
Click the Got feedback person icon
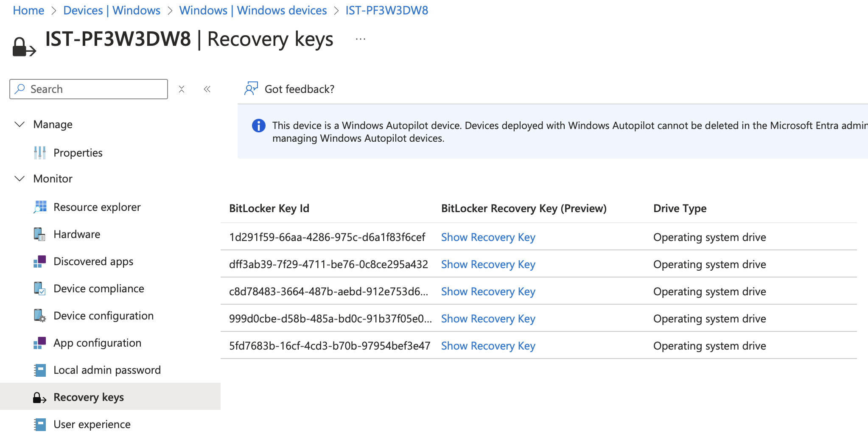coord(251,89)
